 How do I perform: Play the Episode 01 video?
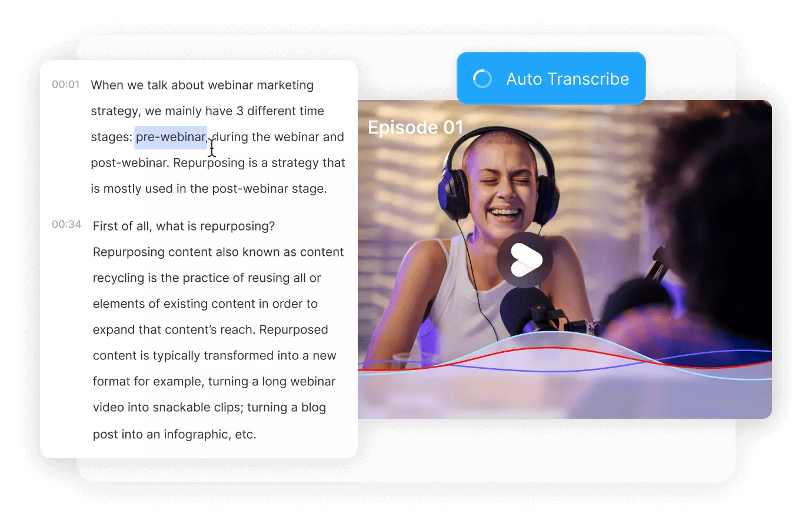[x=525, y=260]
